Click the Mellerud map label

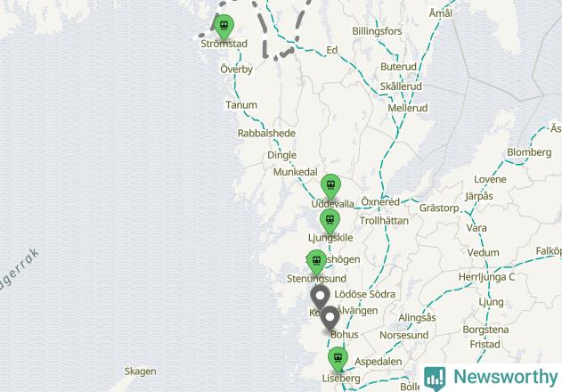[408, 108]
